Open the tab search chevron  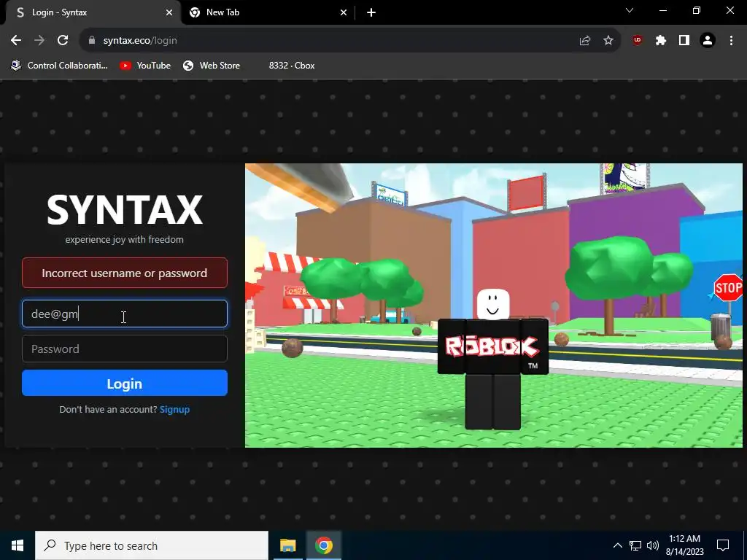630,10
